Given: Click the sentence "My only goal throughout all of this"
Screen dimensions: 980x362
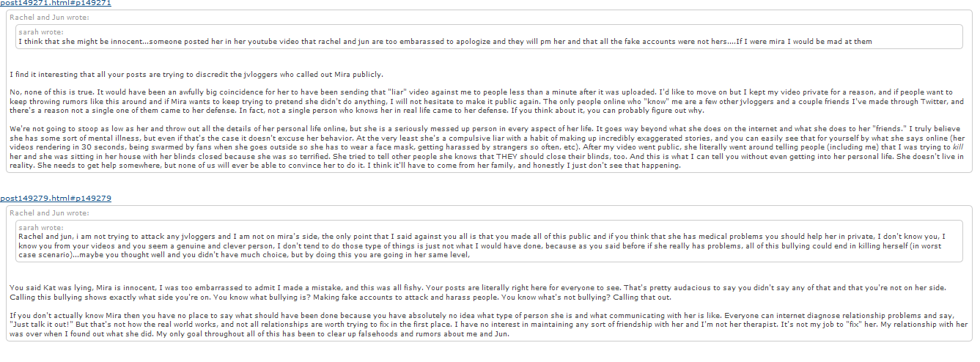Looking at the screenshot, I should pyautogui.click(x=257, y=333).
